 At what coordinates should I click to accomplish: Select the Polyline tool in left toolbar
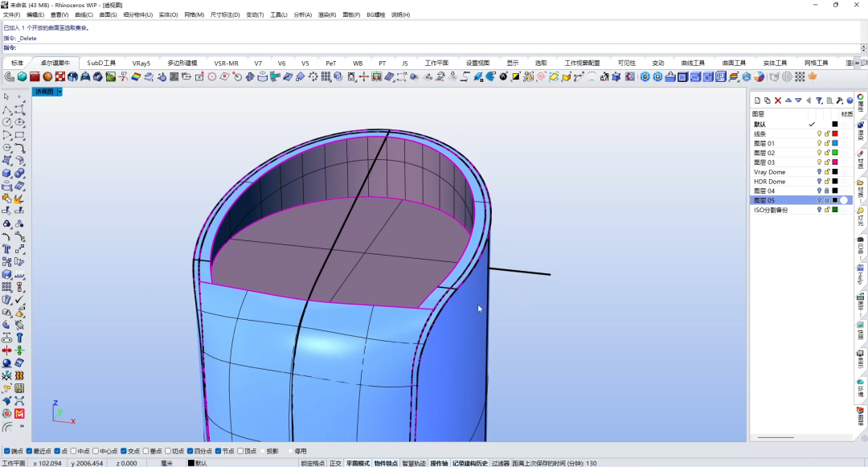pos(6,109)
